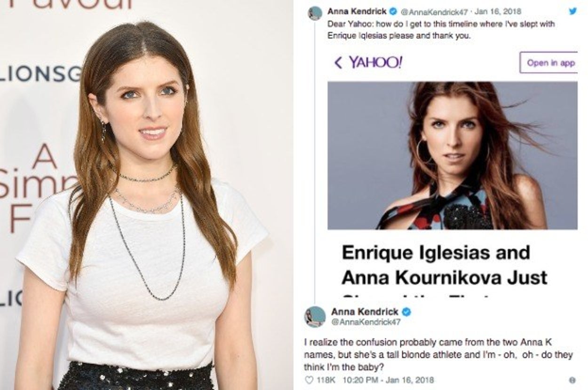This screenshot has height=390, width=588.
Task: Click the 118K likes count
Action: 325,380
